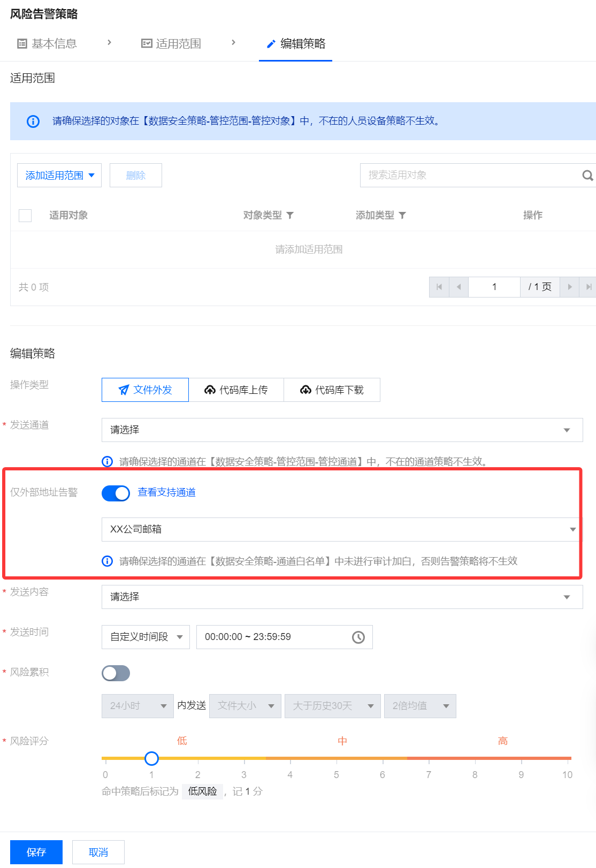This screenshot has height=868, width=596.
Task: Click the 请添加适用范围 placeholder text
Action: tap(309, 249)
